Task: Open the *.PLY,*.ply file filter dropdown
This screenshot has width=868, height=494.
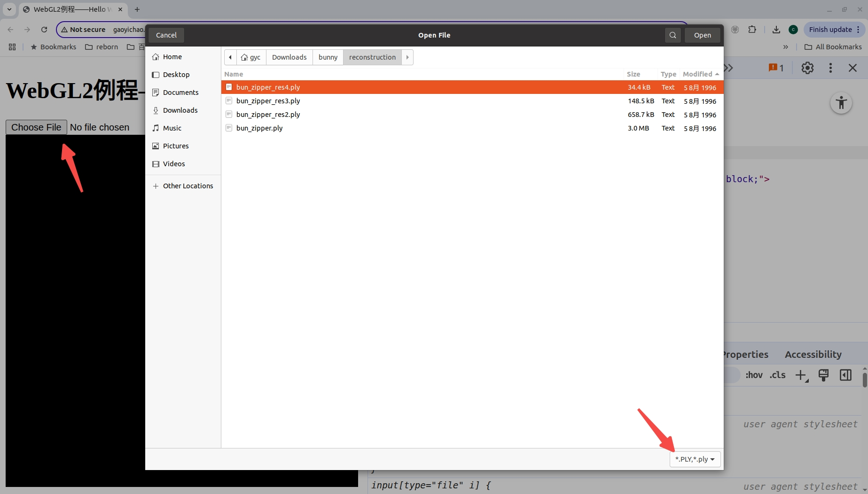Action: 695,459
